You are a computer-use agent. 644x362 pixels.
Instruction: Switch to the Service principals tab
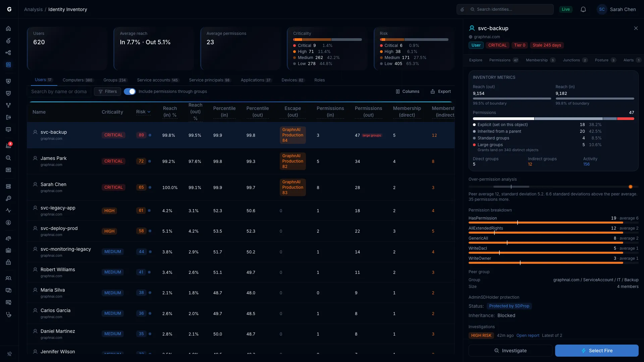pos(210,80)
